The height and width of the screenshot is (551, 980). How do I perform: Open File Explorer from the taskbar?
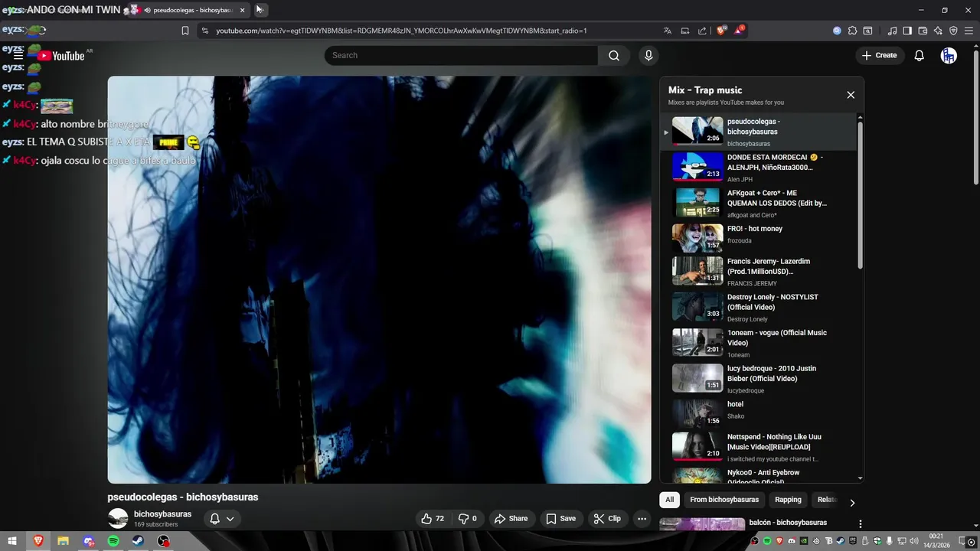click(63, 541)
